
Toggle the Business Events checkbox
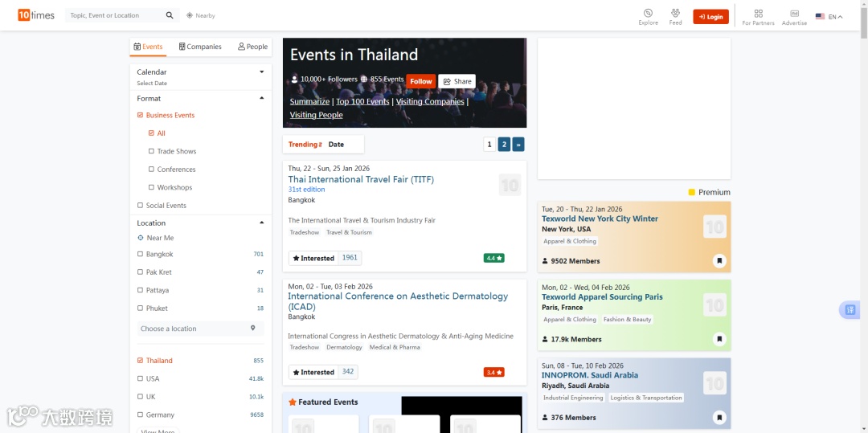(x=140, y=115)
